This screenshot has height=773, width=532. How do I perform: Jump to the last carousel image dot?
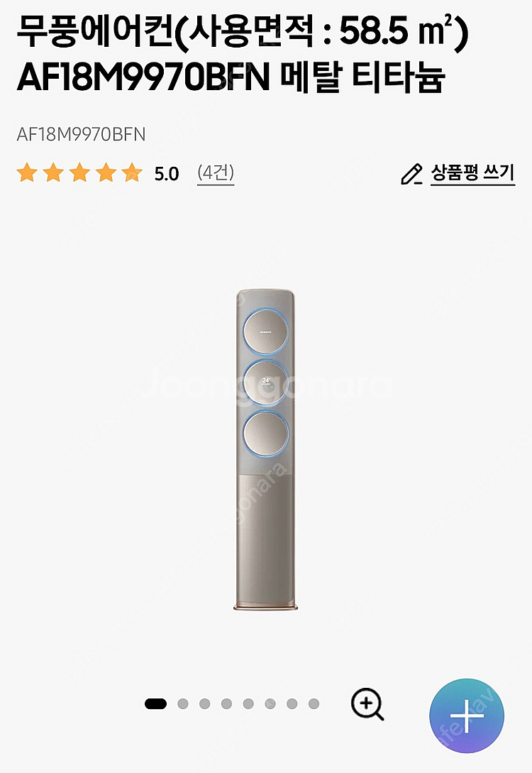(x=314, y=704)
